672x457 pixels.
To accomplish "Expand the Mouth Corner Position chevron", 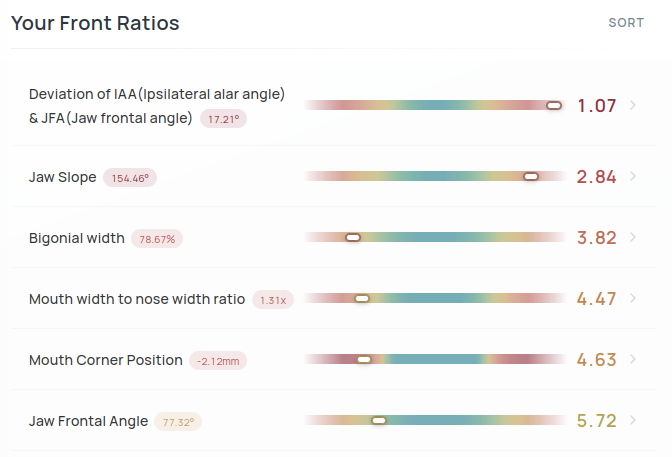I will point(633,360).
